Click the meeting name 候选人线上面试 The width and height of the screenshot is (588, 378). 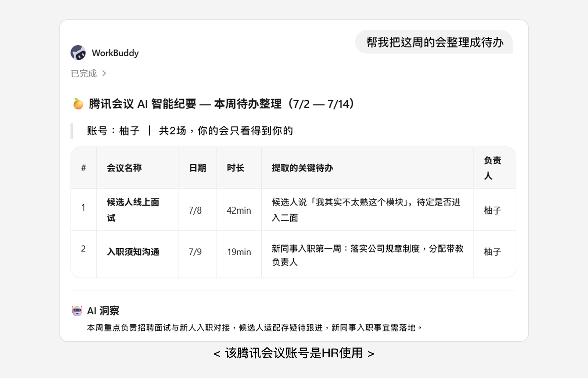coord(133,210)
